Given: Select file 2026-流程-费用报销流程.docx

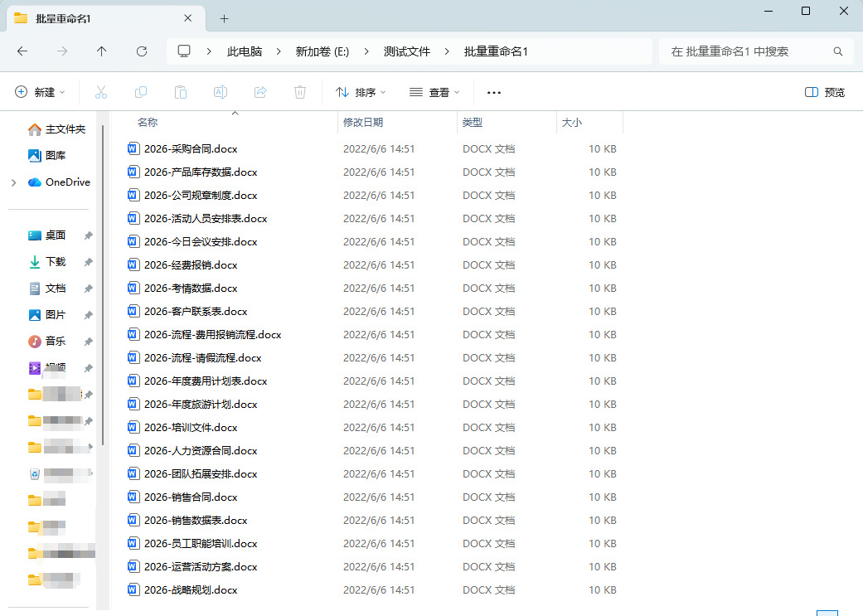Looking at the screenshot, I should coord(213,334).
